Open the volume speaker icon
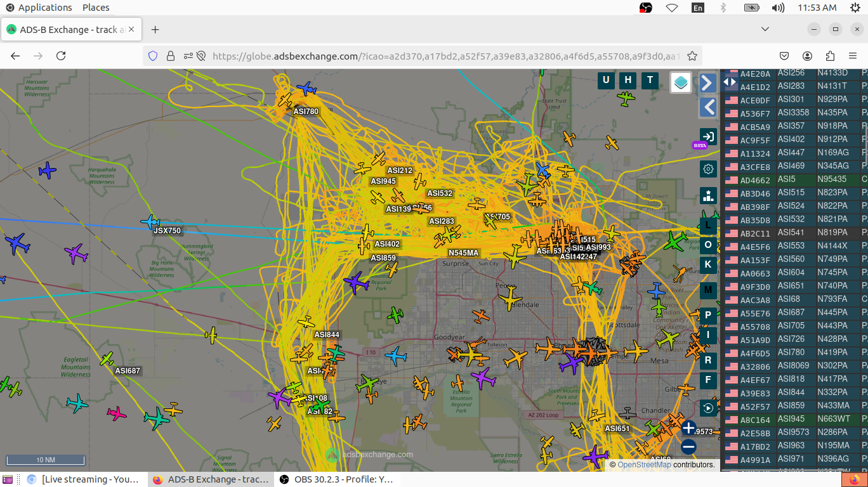The width and height of the screenshot is (868, 487). 778,8
